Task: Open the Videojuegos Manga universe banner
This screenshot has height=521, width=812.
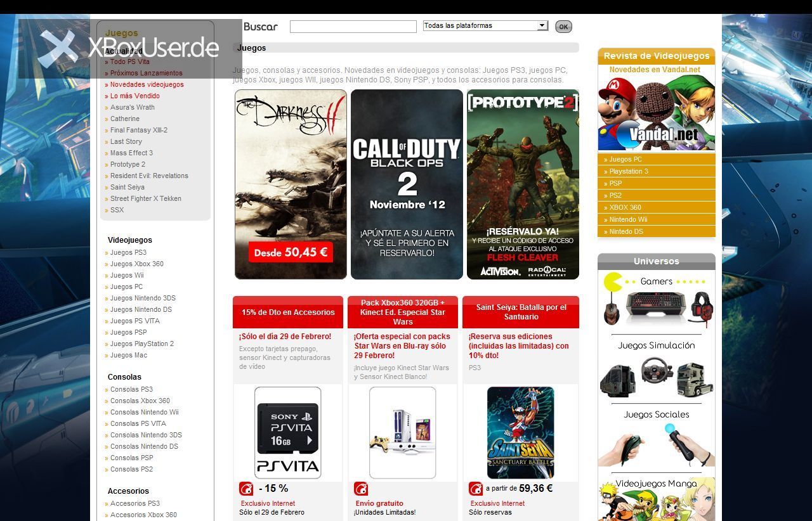Action: pyautogui.click(x=657, y=499)
